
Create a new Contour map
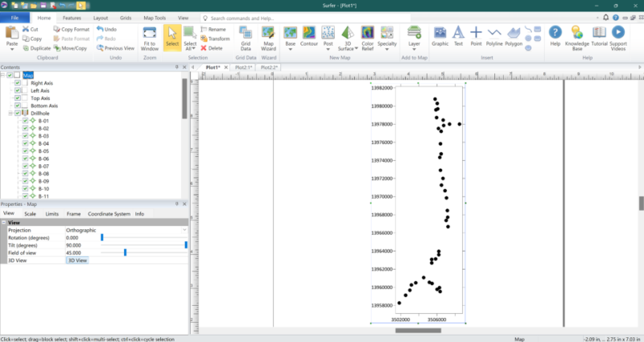tap(309, 36)
